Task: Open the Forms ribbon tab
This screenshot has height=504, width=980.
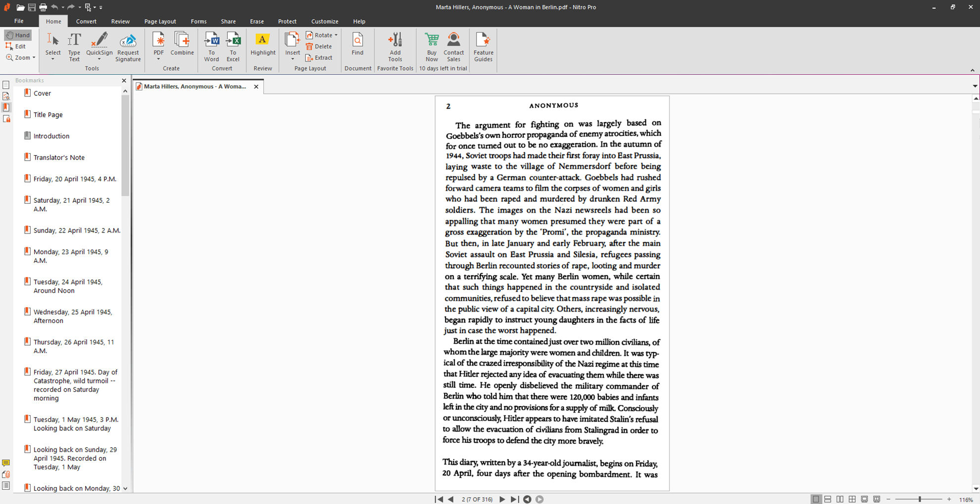Action: click(x=198, y=21)
